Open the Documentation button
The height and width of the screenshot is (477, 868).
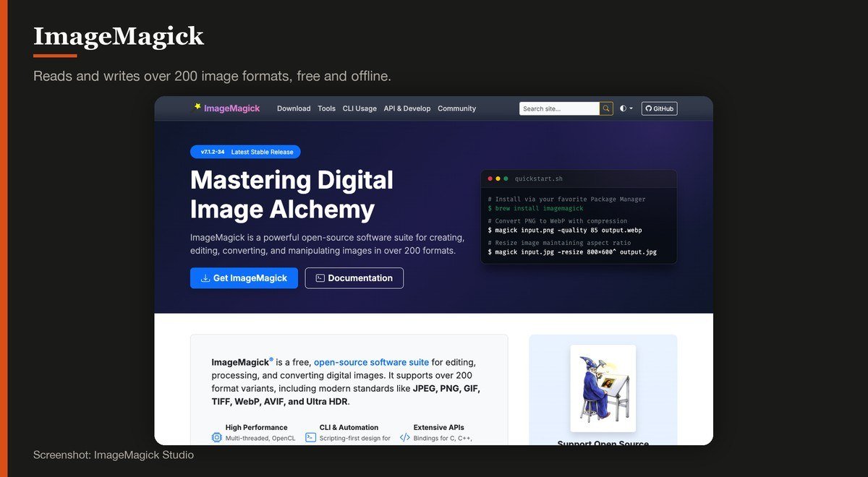[x=354, y=278]
